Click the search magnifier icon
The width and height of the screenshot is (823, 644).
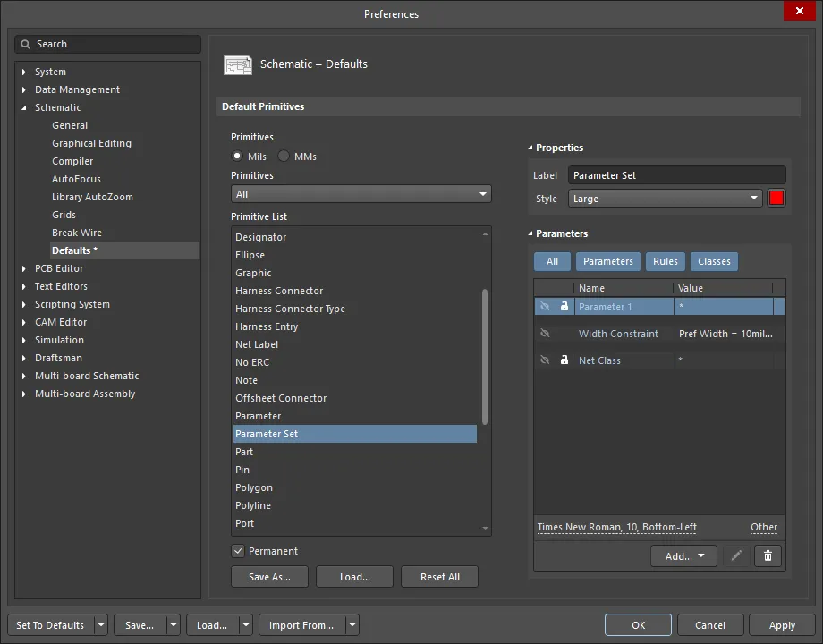(x=26, y=44)
